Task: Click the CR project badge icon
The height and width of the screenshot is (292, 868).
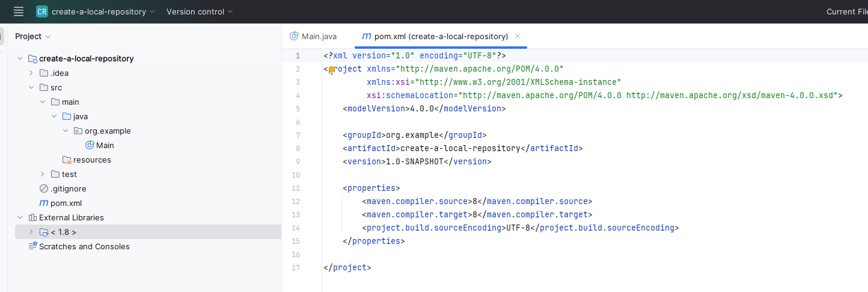Action: (x=42, y=11)
